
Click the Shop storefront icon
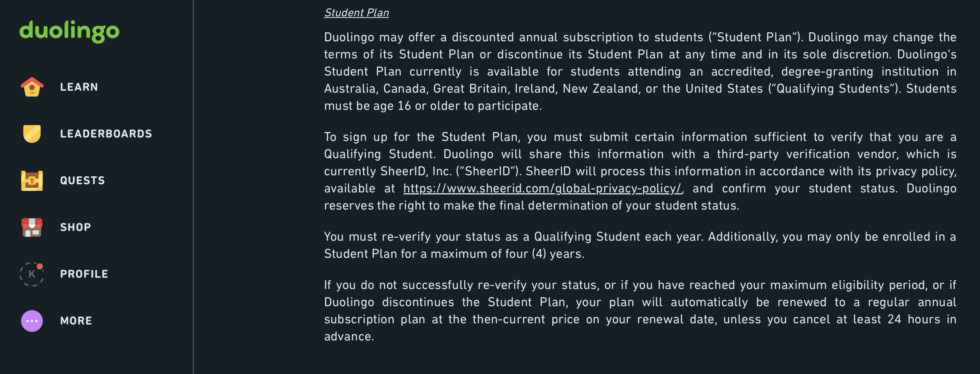(x=32, y=227)
